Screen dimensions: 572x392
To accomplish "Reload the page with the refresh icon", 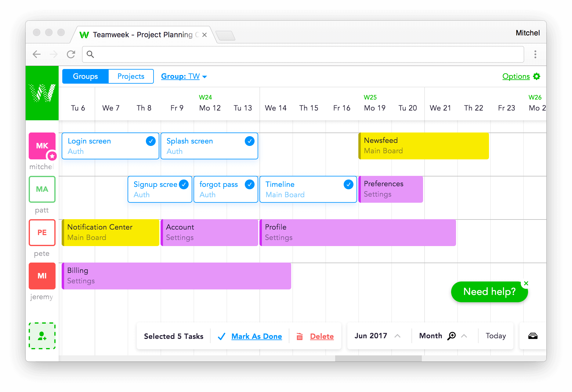I will (71, 54).
